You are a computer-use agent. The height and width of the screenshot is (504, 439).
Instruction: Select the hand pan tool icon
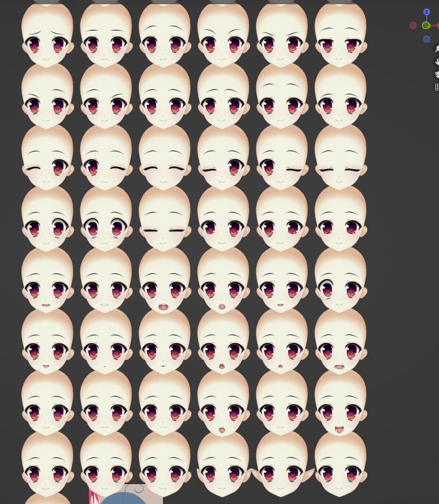[x=437, y=62]
